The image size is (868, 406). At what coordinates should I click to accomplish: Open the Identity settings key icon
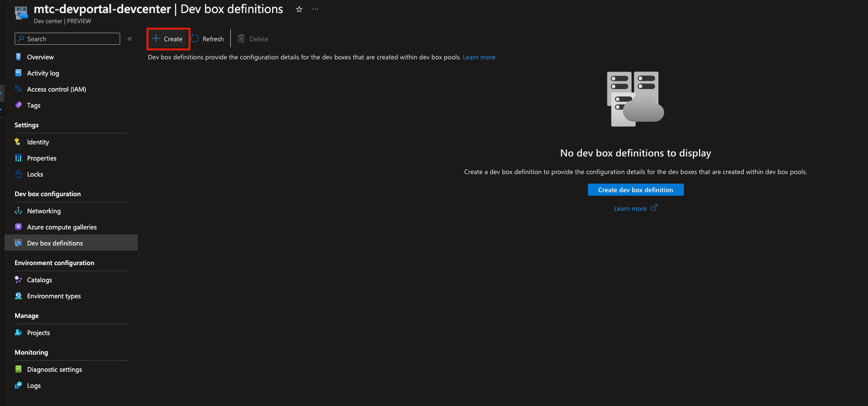click(x=18, y=142)
